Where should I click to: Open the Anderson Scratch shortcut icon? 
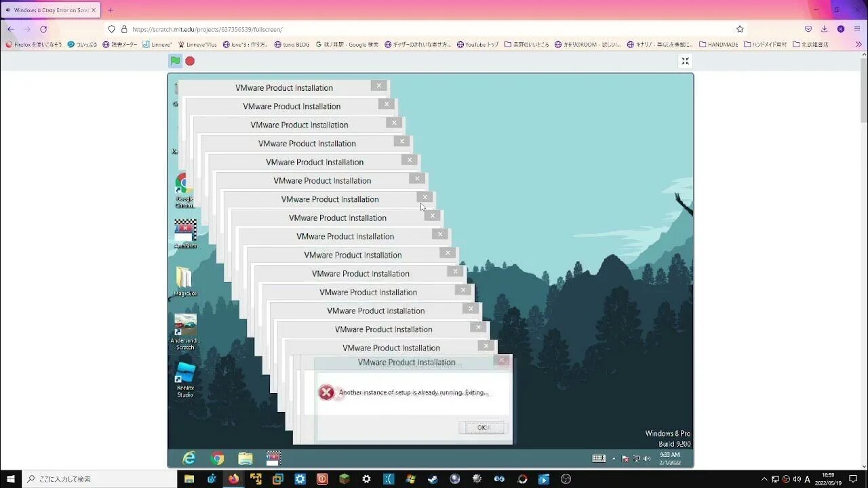(185, 331)
